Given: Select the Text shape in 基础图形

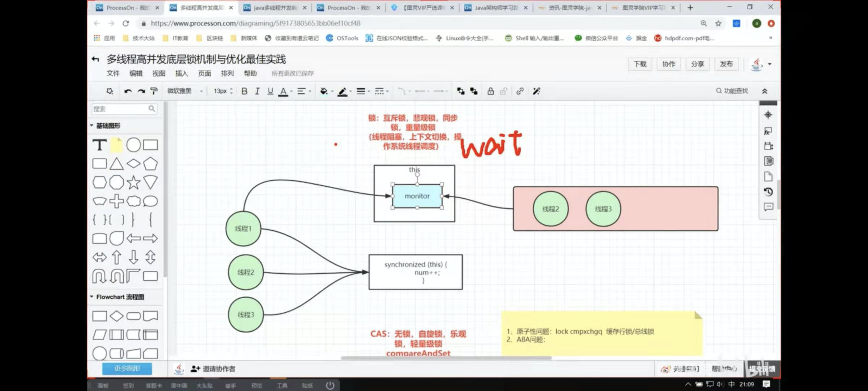Looking at the screenshot, I should [x=99, y=145].
